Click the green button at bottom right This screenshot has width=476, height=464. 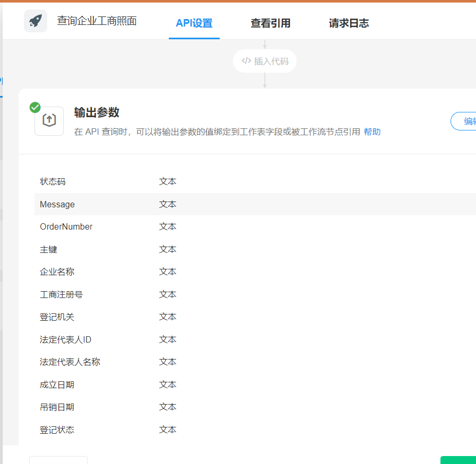458,460
